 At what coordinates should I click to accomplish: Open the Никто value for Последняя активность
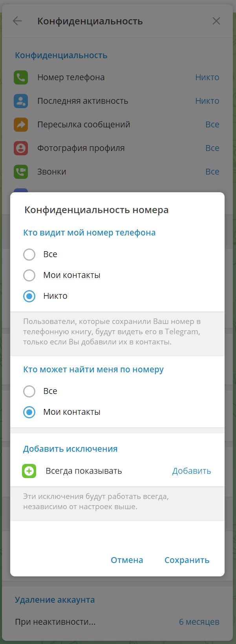(207, 101)
